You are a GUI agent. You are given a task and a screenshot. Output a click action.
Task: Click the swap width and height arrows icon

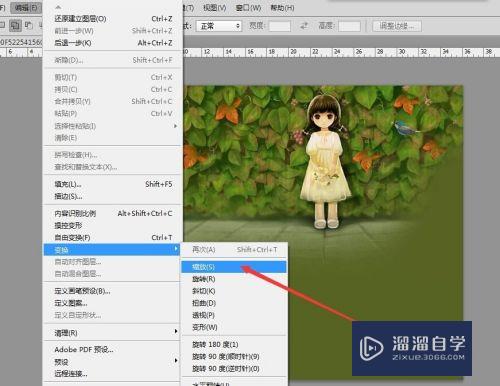coord(304,26)
